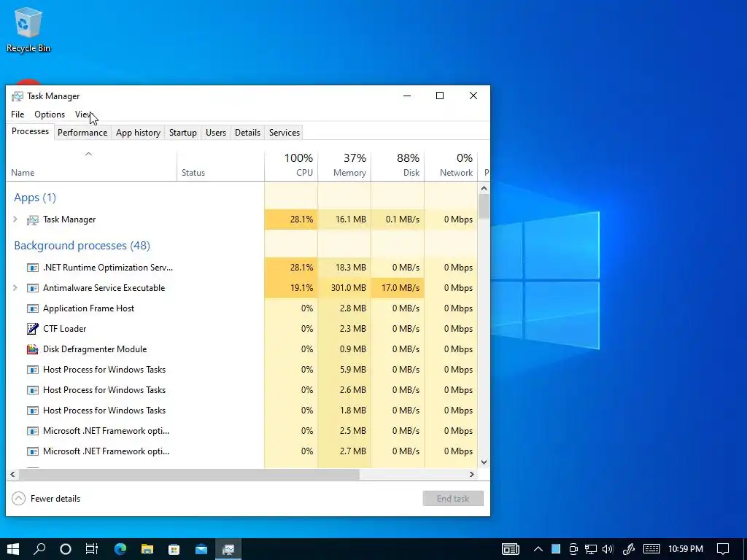Open File Explorer from taskbar
This screenshot has width=747, height=560.
tap(147, 549)
